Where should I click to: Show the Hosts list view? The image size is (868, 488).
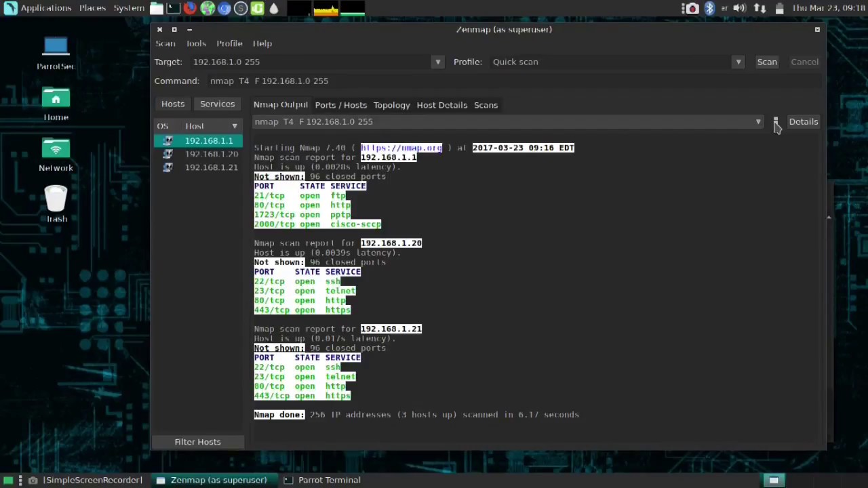(x=173, y=104)
